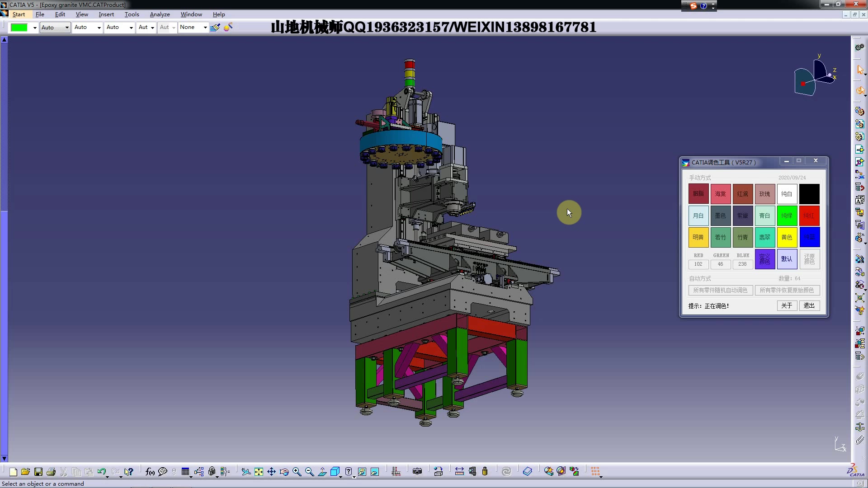Activate the What's This help cursor icon
Image resolution: width=868 pixels, height=488 pixels.
[x=129, y=472]
